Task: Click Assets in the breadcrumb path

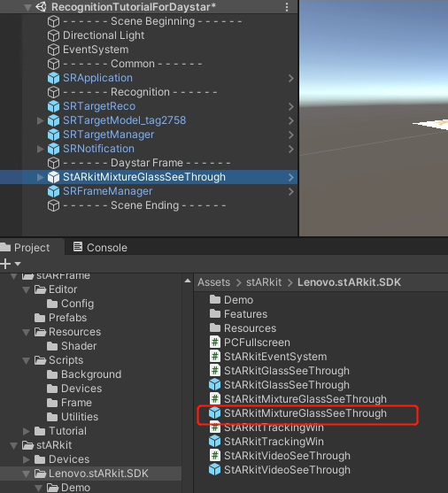Action: [x=214, y=282]
